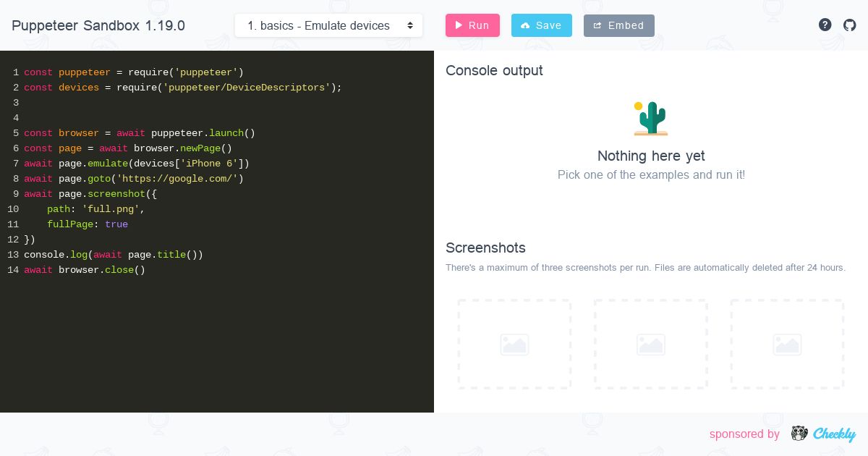
Task: Click the cactus illustration in console output
Action: tap(651, 118)
